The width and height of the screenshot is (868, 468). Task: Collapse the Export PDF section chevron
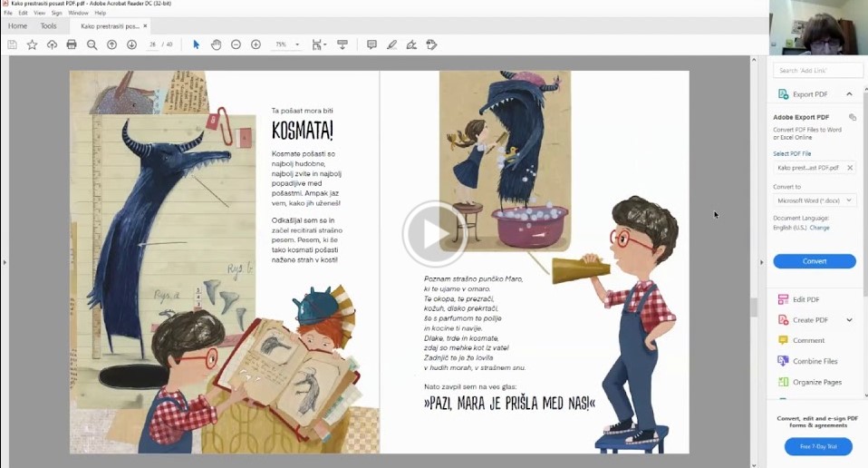tap(849, 94)
